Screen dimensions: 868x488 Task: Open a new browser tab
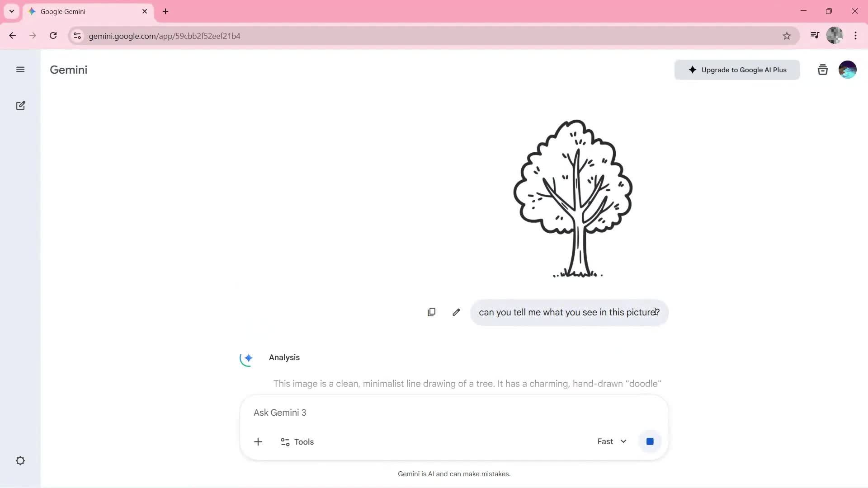coord(165,11)
